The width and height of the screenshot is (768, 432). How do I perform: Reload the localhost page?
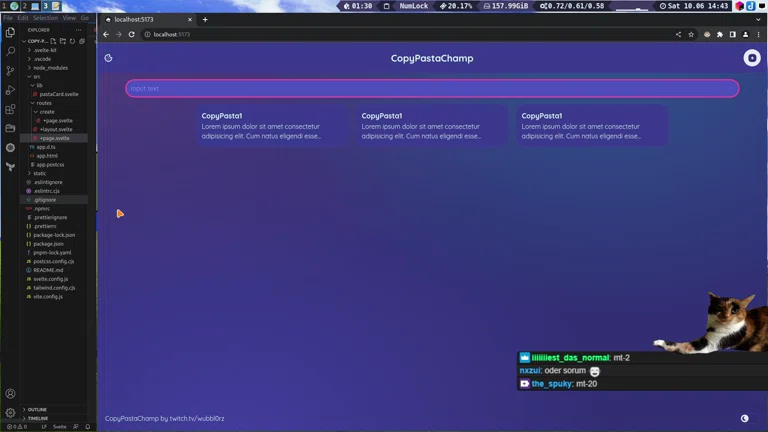[x=131, y=34]
